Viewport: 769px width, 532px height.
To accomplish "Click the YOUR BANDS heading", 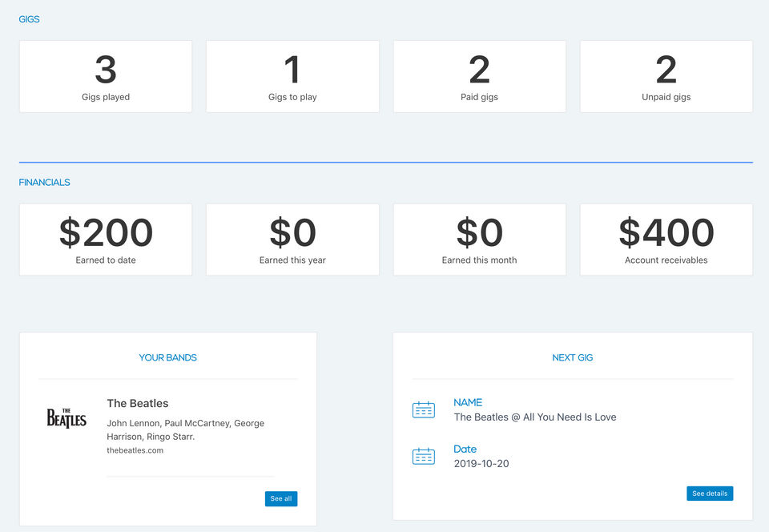I will tap(167, 357).
